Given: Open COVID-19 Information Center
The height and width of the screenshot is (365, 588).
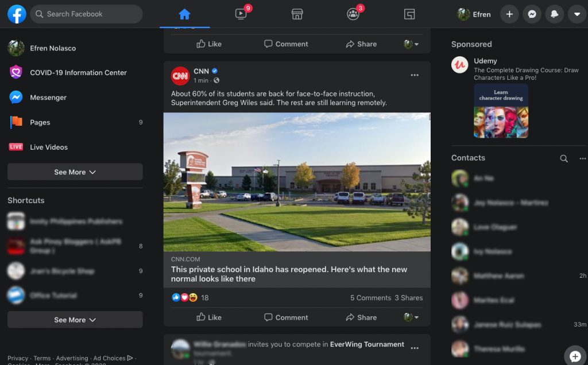Looking at the screenshot, I should click(75, 73).
